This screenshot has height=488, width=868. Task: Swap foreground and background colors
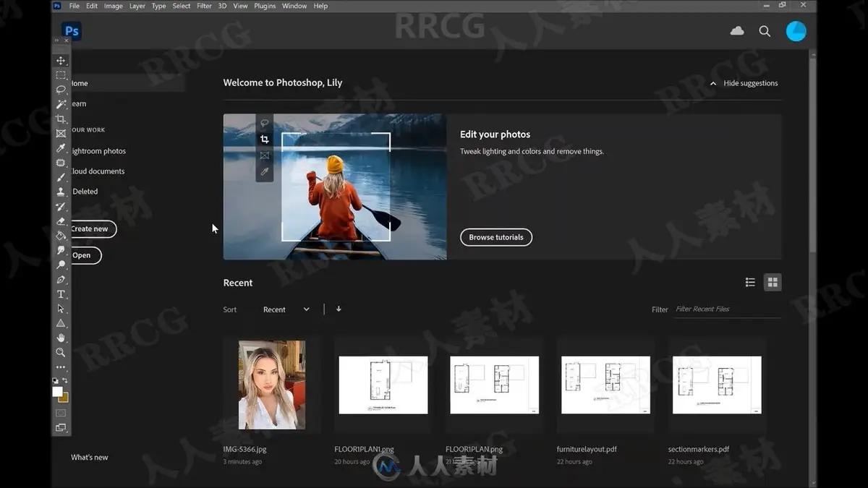tap(65, 380)
